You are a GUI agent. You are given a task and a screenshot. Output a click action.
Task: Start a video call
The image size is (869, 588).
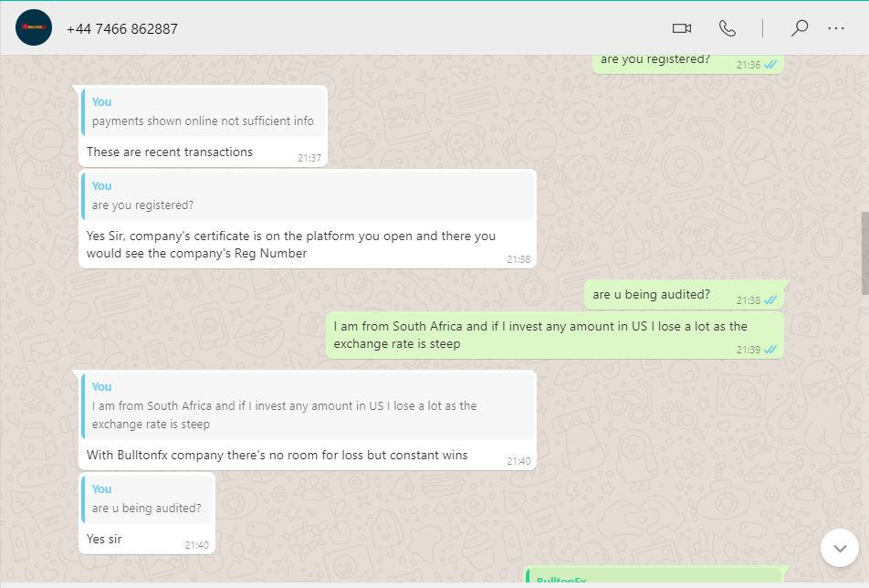pos(682,28)
